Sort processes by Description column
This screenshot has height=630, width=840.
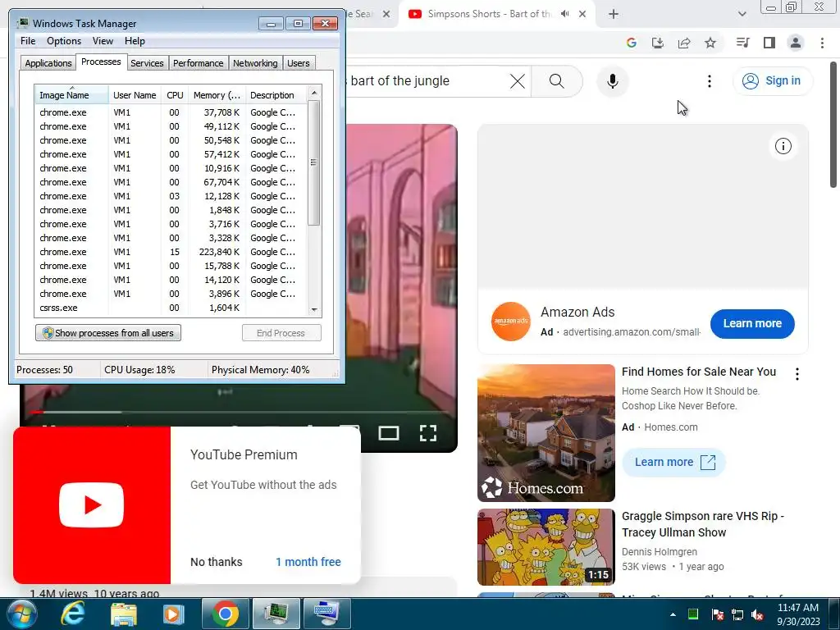coord(276,95)
